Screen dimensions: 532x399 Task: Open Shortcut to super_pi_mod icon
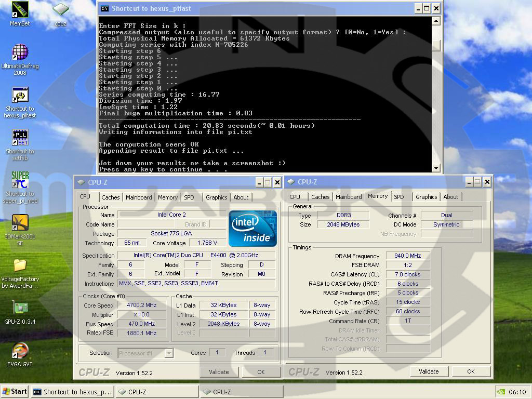click(x=20, y=188)
